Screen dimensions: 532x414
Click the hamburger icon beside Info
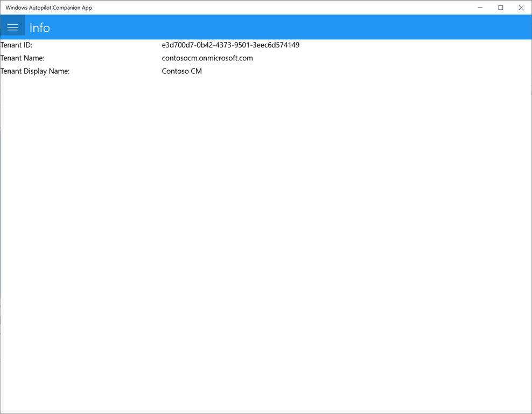[x=12, y=26]
